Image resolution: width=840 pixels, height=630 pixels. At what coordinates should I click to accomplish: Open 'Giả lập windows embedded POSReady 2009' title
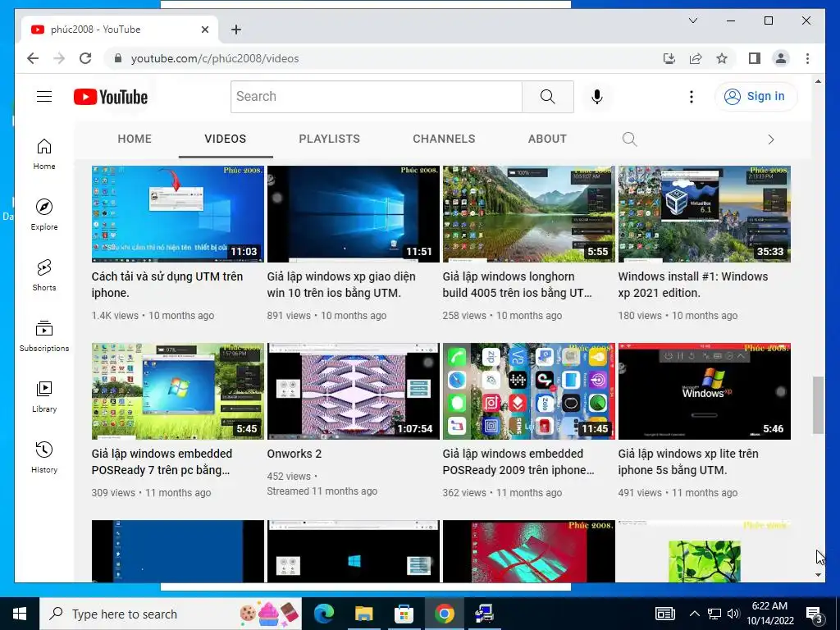518,462
